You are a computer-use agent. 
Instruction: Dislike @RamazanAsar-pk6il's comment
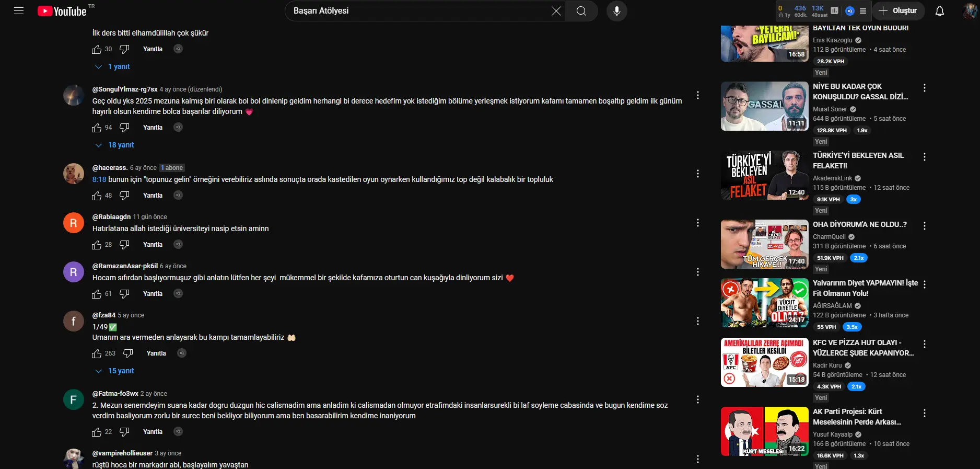pos(124,294)
